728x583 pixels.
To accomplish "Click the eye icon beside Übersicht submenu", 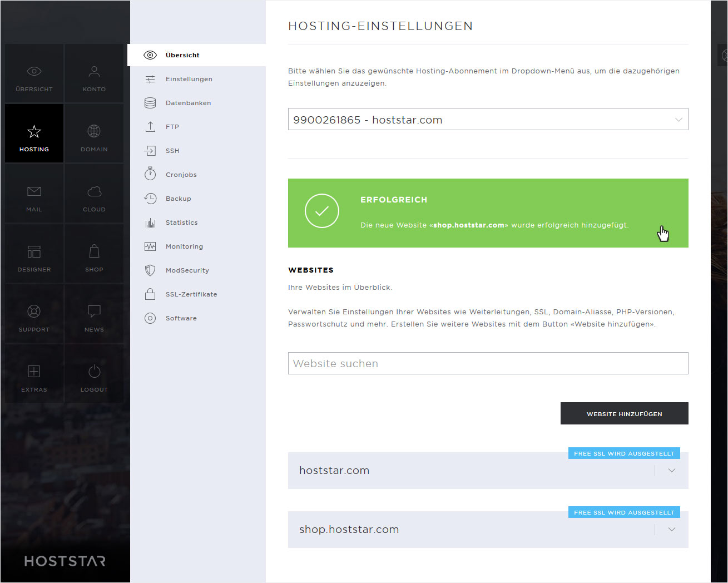I will tap(150, 55).
